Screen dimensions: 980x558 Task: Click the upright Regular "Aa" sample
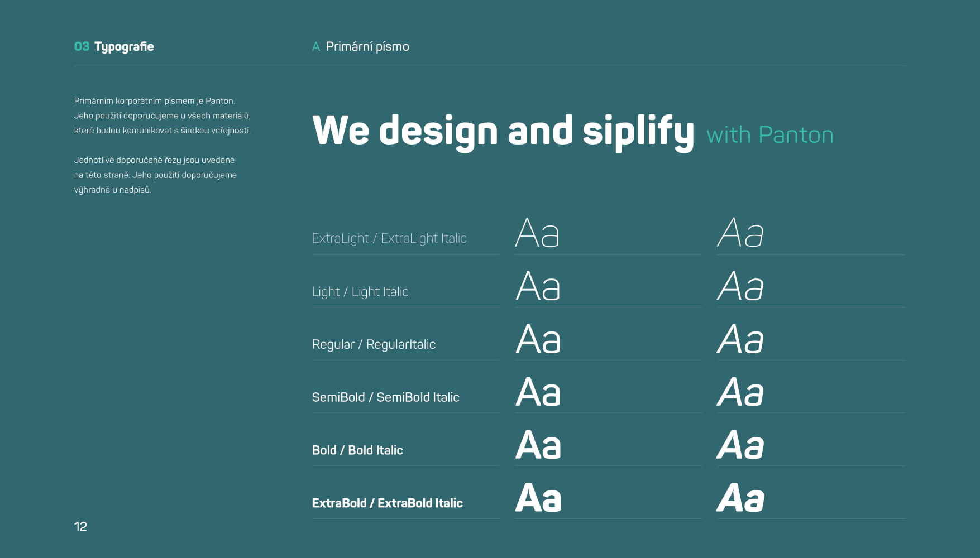coord(538,339)
